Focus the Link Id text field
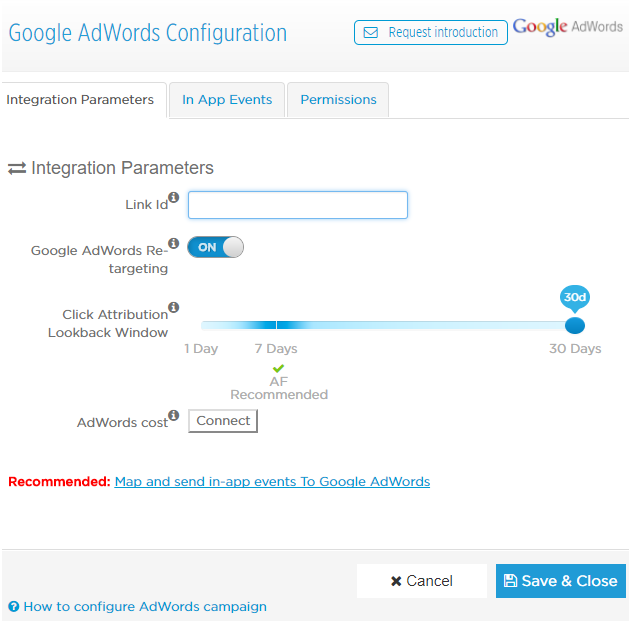 click(x=298, y=205)
